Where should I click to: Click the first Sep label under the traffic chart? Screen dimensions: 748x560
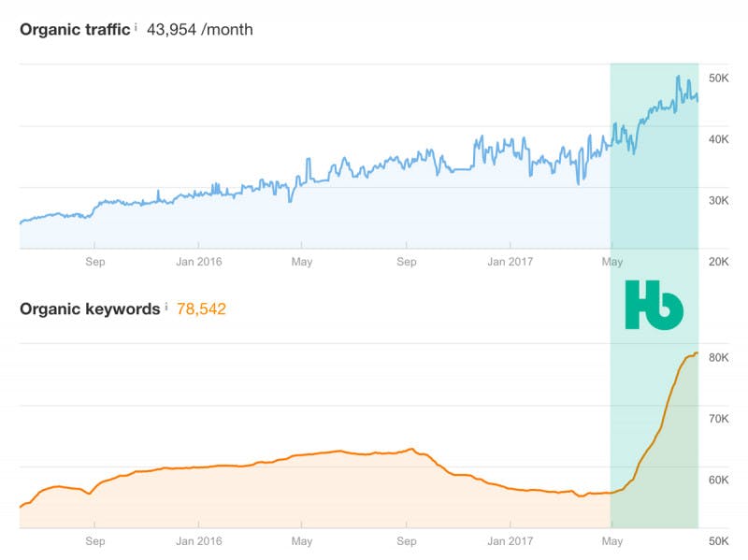coord(95,262)
